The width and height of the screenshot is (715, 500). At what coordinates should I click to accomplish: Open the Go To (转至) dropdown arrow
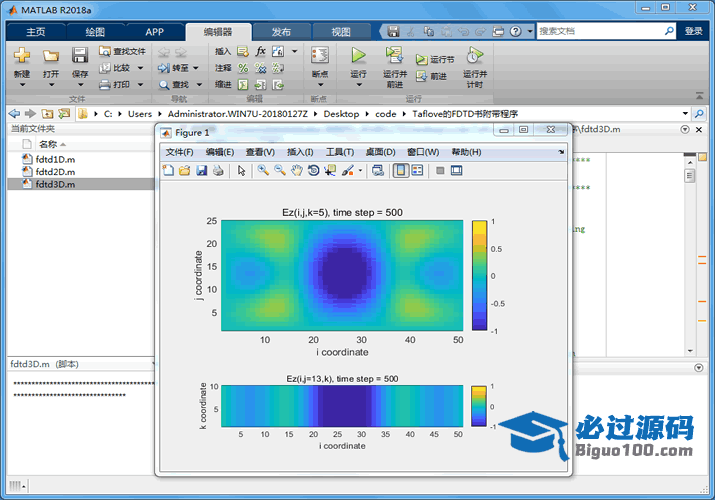pos(196,68)
